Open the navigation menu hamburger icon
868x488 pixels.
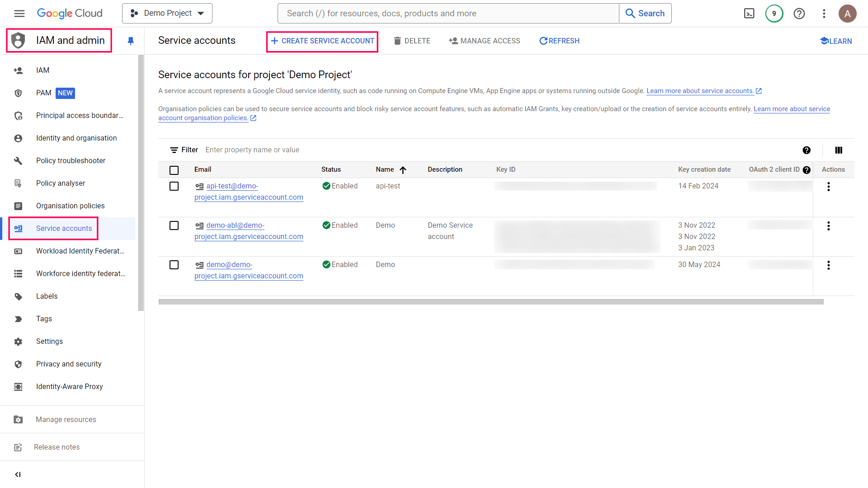point(19,13)
